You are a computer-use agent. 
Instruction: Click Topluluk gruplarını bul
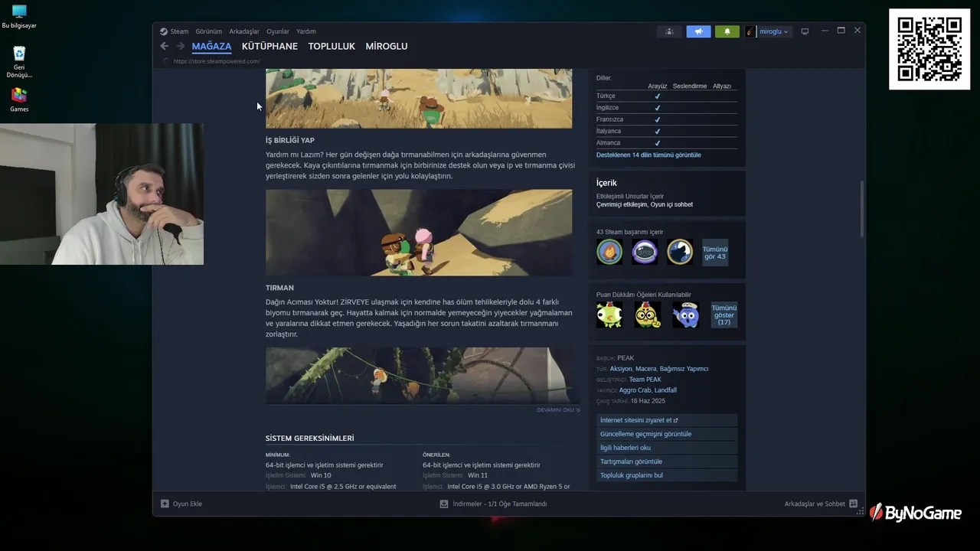tap(667, 475)
